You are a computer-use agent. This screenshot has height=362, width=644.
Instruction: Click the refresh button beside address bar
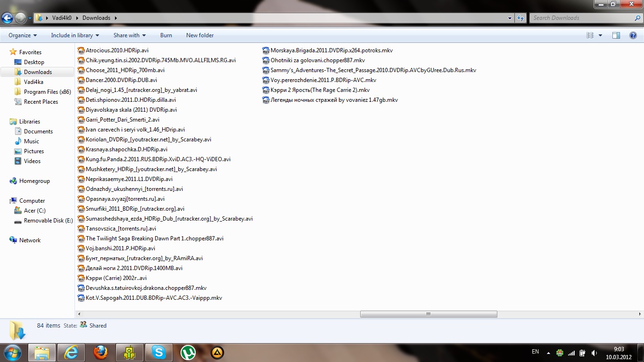(520, 18)
